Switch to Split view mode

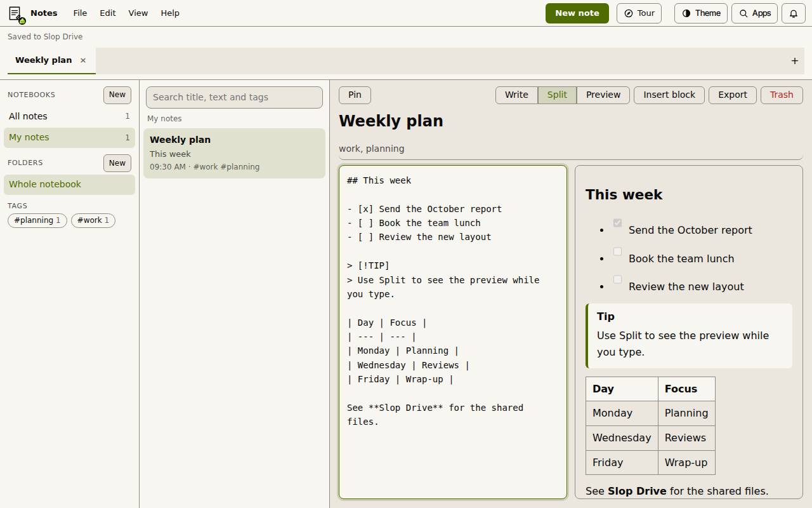click(x=557, y=95)
